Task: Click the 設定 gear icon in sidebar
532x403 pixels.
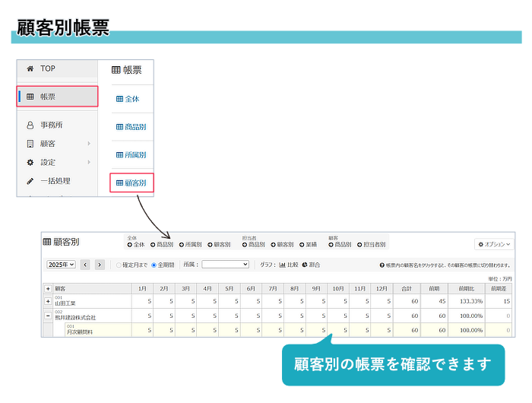Action: click(30, 162)
